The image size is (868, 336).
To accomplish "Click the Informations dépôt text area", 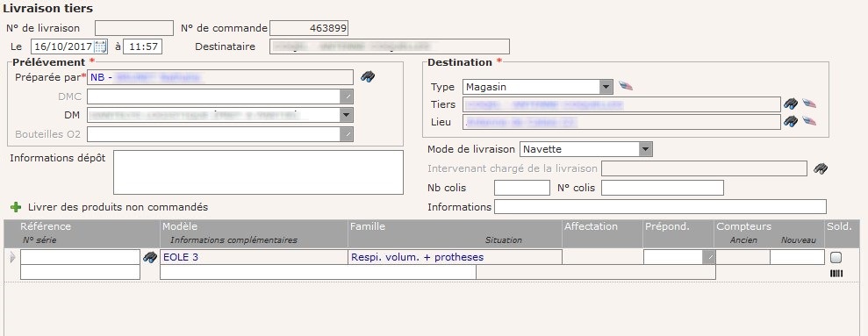I will click(259, 172).
